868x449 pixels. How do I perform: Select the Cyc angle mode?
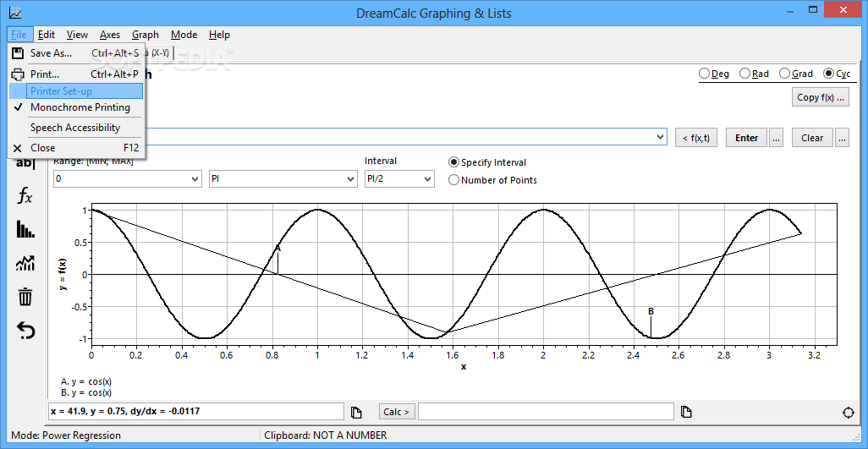click(837, 74)
